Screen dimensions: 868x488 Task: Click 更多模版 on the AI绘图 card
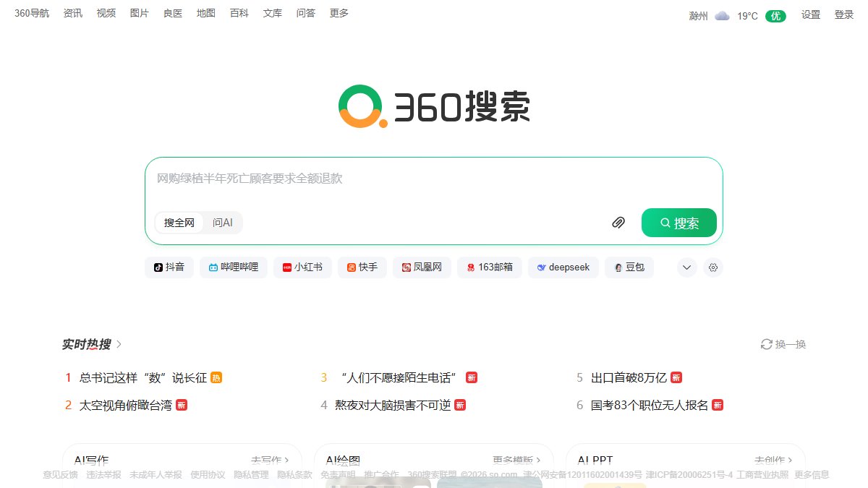[x=517, y=460]
